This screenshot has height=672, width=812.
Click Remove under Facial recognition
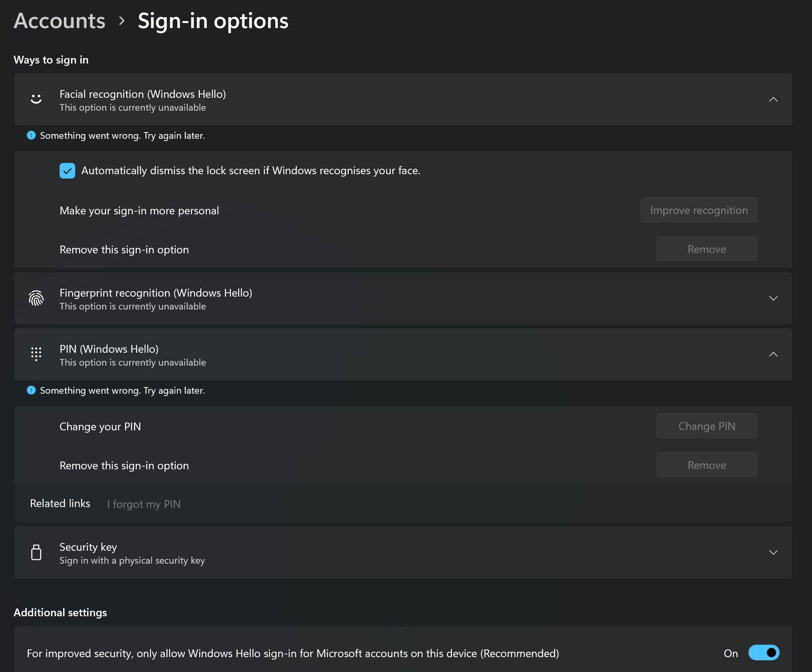(707, 249)
